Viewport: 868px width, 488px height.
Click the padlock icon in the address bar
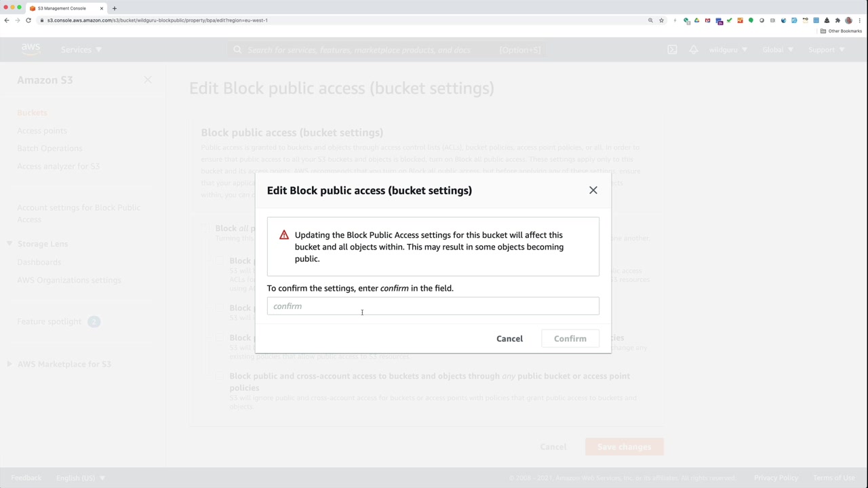pos(42,20)
